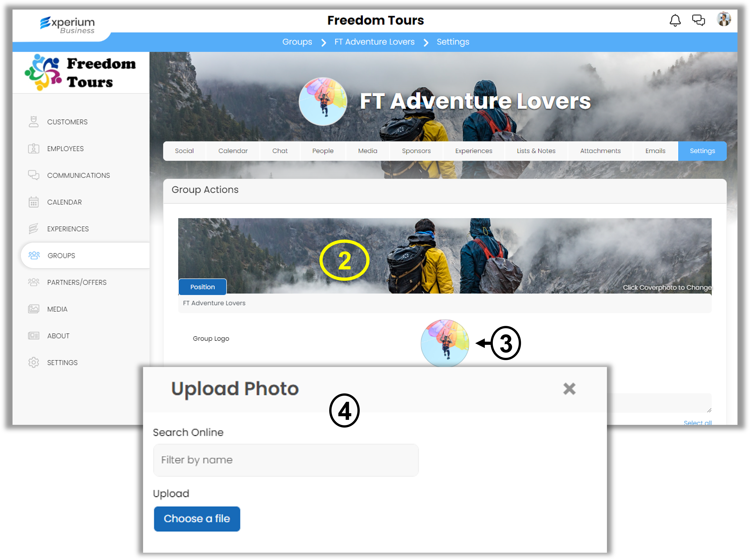This screenshot has width=750, height=560.
Task: Click the About sidebar icon
Action: pos(33,335)
